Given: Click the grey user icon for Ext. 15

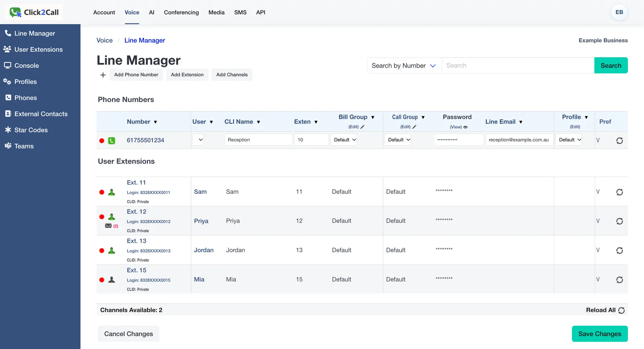Looking at the screenshot, I should coord(111,280).
